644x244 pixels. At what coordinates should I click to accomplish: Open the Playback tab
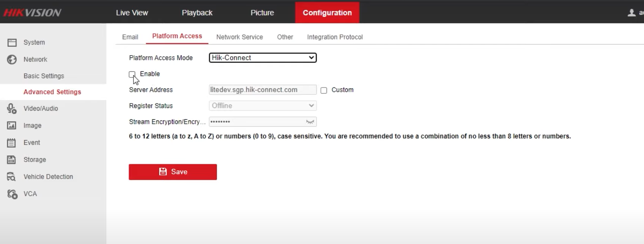pyautogui.click(x=197, y=12)
